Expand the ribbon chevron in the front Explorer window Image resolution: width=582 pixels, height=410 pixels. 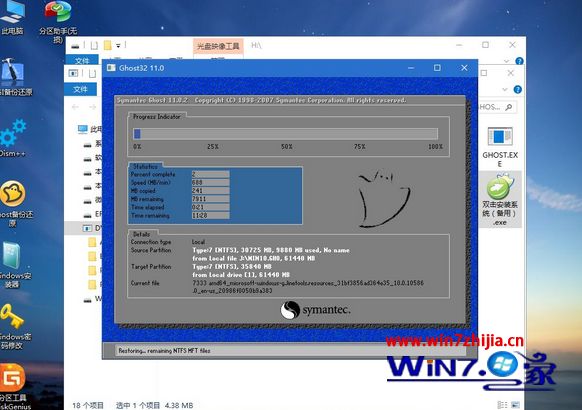coord(504,89)
